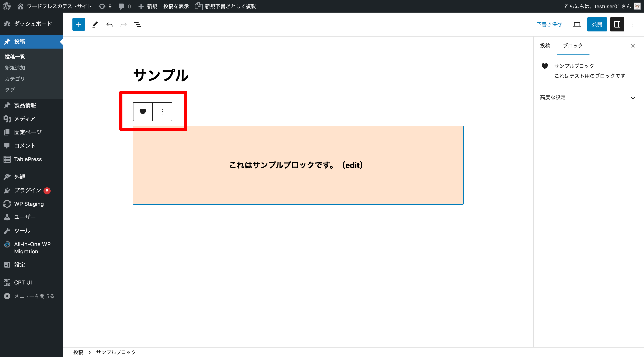Click the redo arrow in toolbar
Viewport: 644px width, 357px height.
[x=123, y=24]
